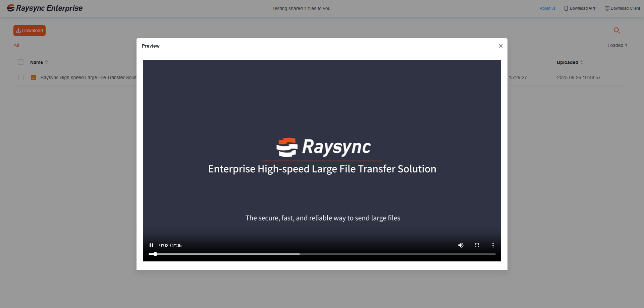644x308 pixels.
Task: Click the Loaded 1 counter
Action: click(617, 45)
